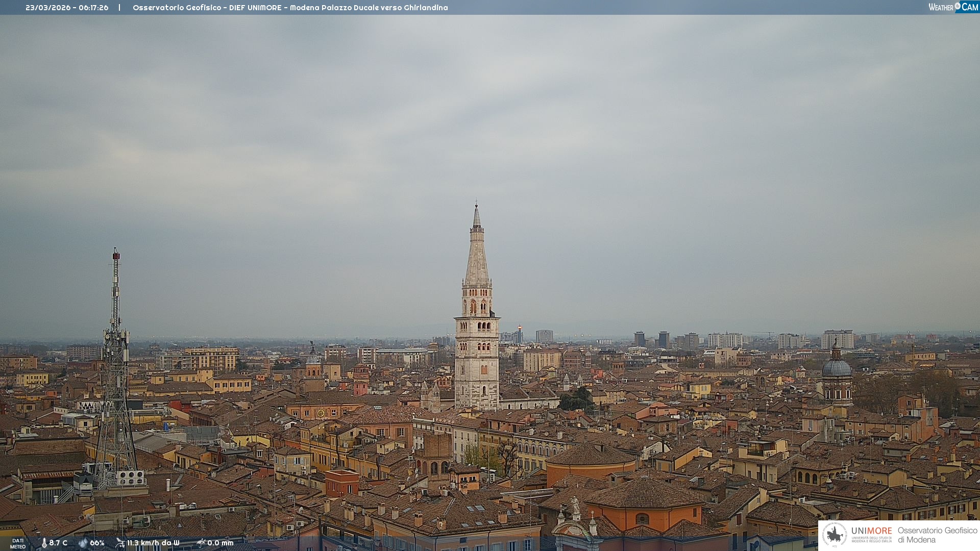Click the WeatherCam logo
Image resolution: width=980 pixels, height=551 pixels.
(x=952, y=7)
